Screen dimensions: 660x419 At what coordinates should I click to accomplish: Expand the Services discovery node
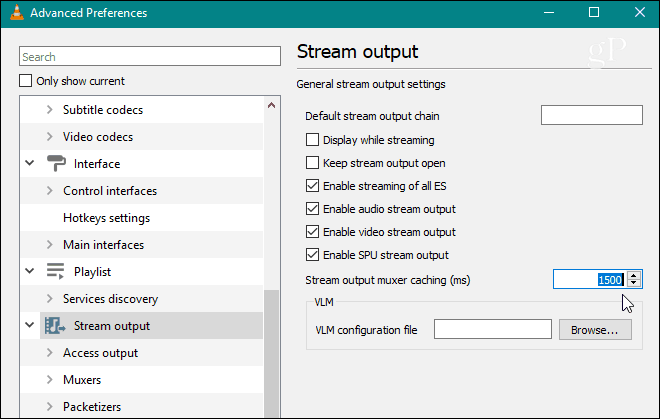(50, 299)
